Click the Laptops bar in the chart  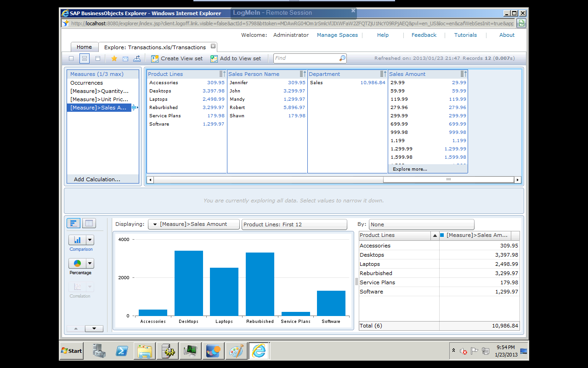[224, 292]
